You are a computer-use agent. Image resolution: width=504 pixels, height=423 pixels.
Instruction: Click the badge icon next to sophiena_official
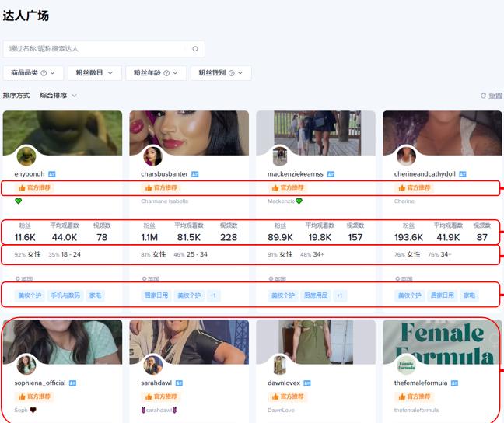[73, 383]
